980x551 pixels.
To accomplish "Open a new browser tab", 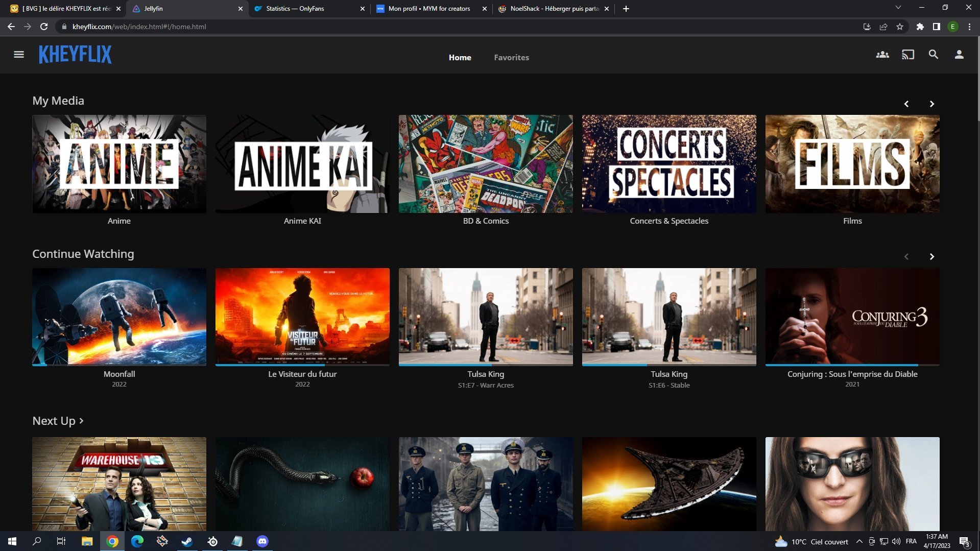I will pos(626,9).
